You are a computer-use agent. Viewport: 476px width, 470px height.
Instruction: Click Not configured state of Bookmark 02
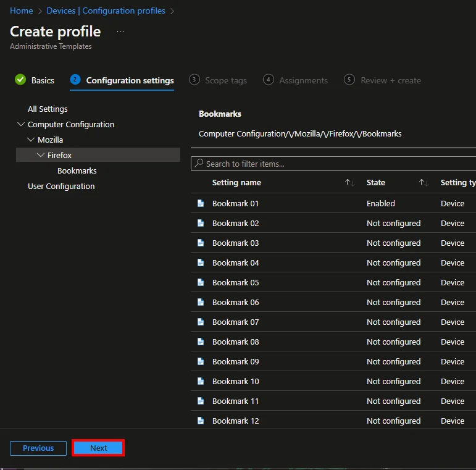click(394, 223)
